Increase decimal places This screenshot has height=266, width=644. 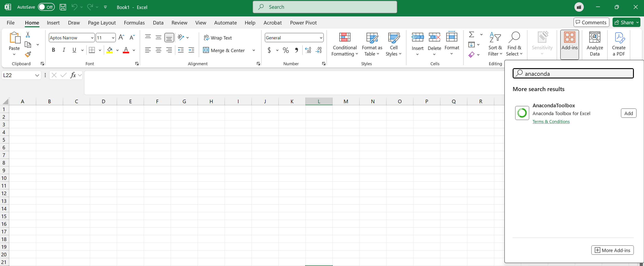308,50
